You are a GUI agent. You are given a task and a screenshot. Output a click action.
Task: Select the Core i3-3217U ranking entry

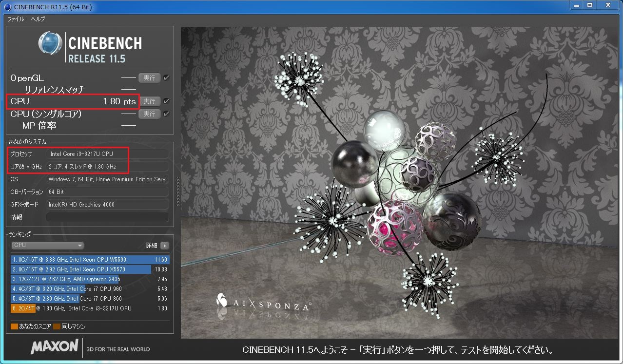pyautogui.click(x=90, y=308)
